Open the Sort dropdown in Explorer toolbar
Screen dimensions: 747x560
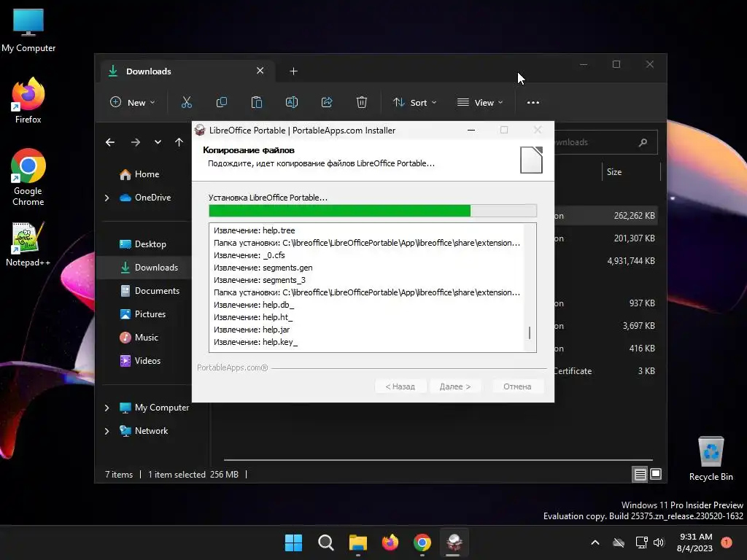pos(414,102)
